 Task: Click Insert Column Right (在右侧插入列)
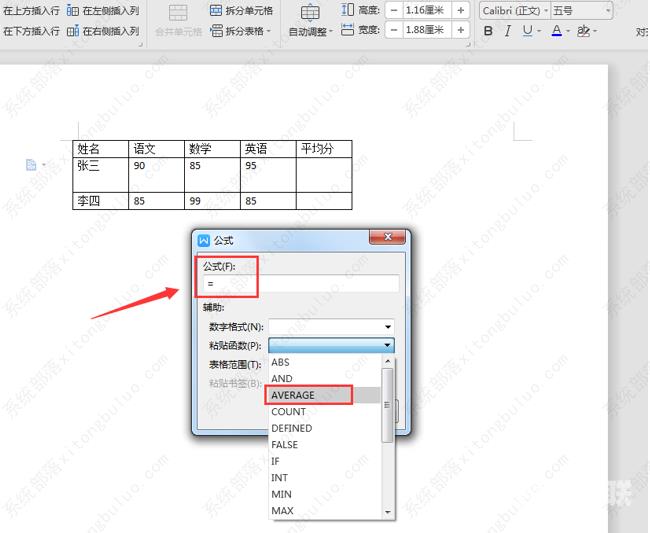[x=103, y=31]
